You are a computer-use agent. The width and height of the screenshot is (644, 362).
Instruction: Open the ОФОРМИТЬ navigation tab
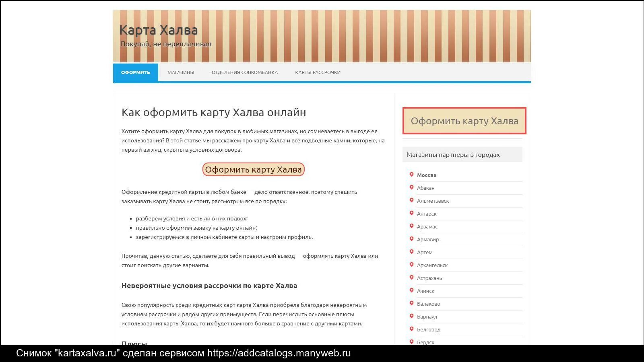click(136, 72)
